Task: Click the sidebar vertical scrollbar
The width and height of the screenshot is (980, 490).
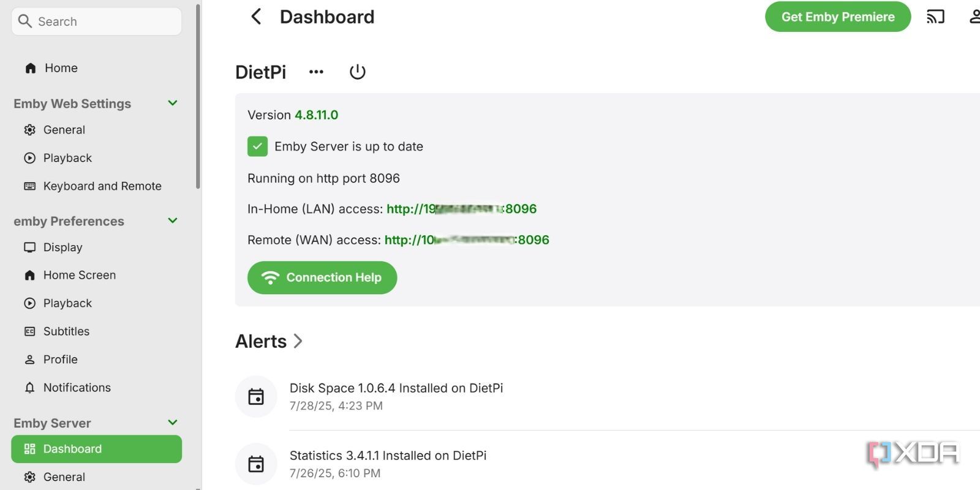Action: [x=198, y=96]
